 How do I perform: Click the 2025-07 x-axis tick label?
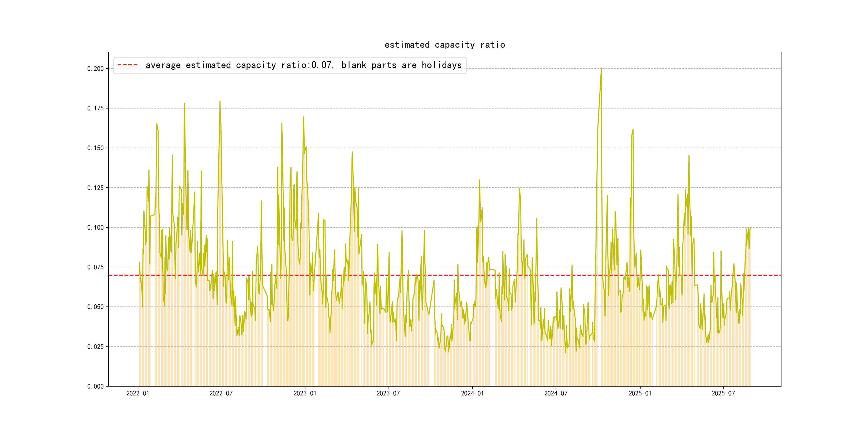click(723, 394)
